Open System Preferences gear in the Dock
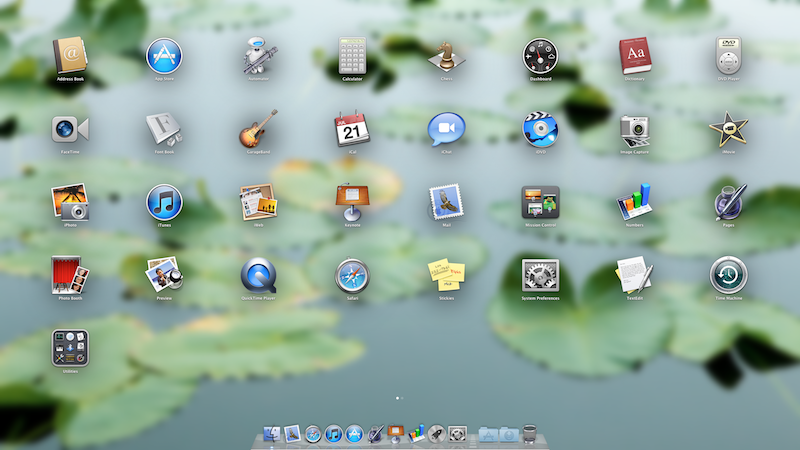This screenshot has width=800, height=450. 458,434
